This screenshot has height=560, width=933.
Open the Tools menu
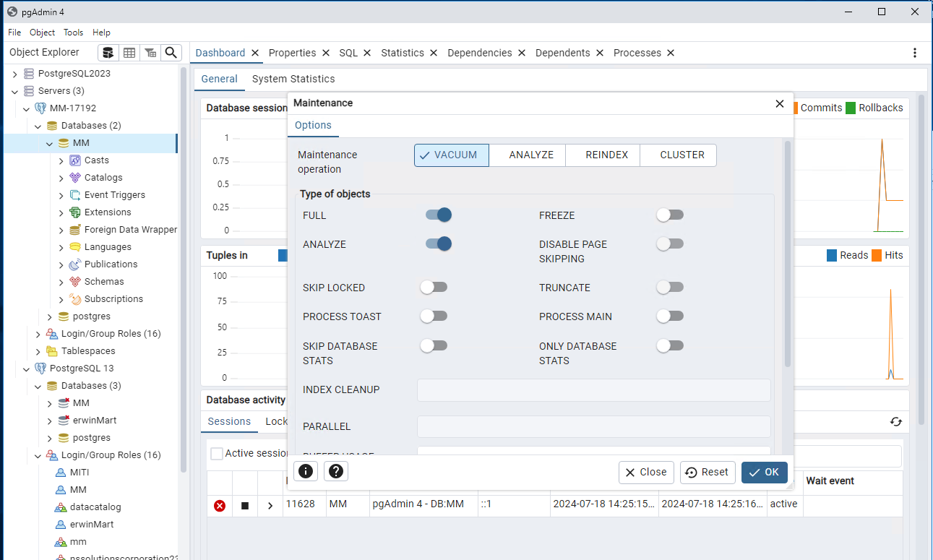73,33
